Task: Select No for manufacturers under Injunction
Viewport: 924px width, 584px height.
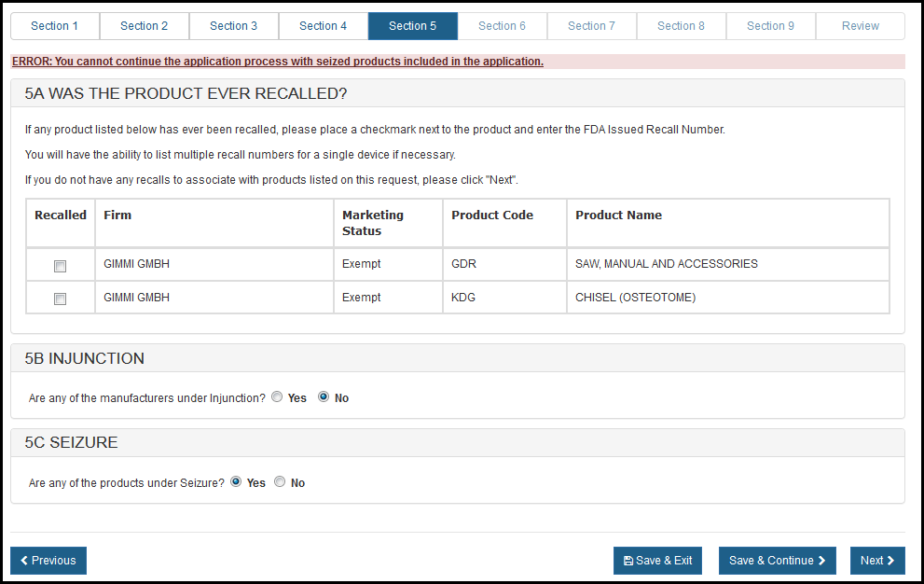Action: click(324, 397)
